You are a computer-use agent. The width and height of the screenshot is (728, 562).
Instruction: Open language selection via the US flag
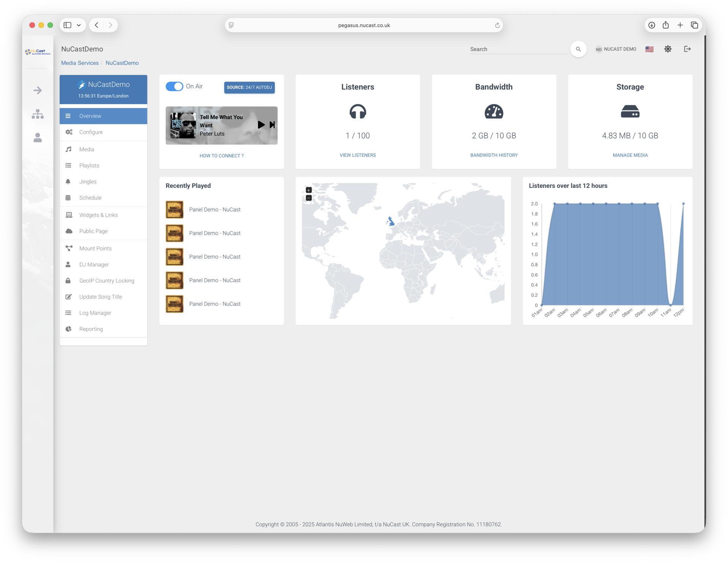[x=649, y=49]
